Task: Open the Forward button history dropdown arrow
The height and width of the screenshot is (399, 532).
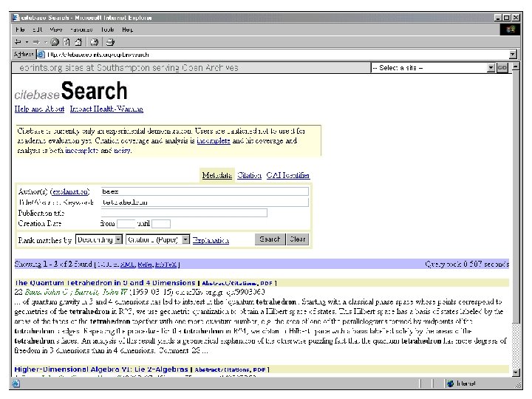Action: pos(45,42)
